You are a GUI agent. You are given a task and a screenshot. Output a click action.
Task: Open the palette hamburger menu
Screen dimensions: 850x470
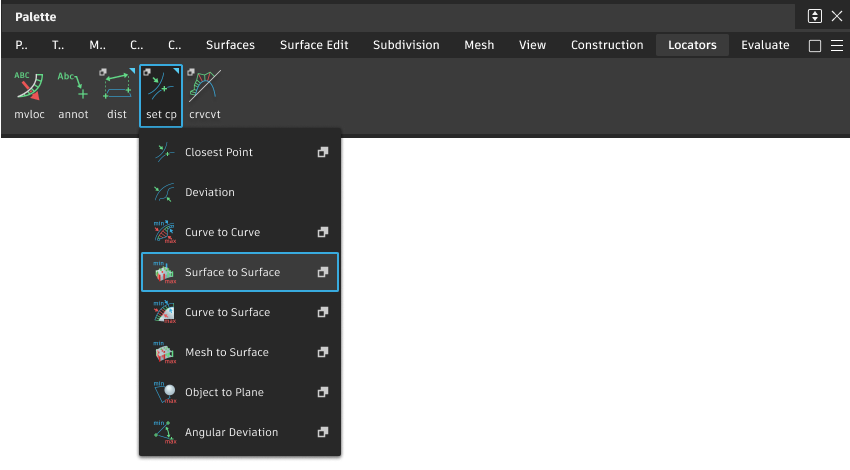coord(837,45)
